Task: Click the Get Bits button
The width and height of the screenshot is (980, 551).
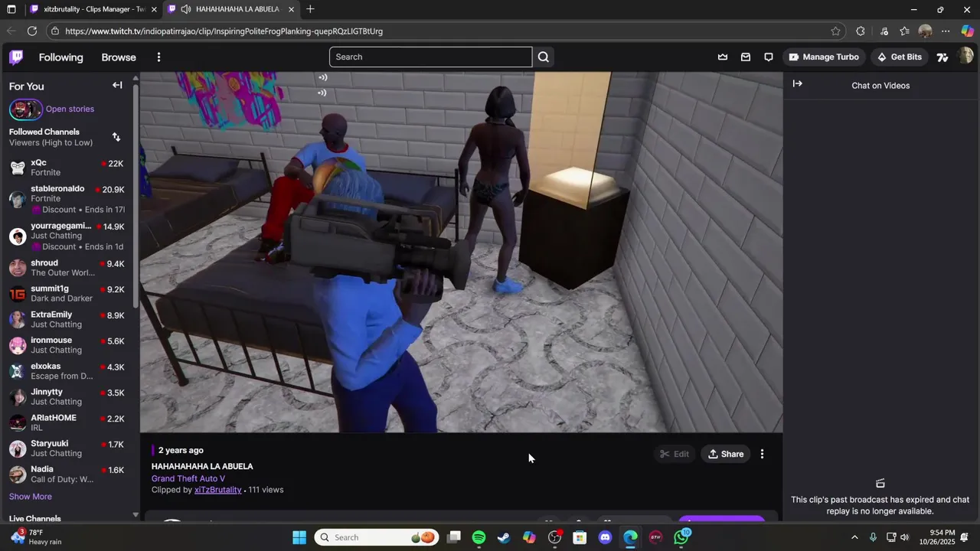Action: 899,57
